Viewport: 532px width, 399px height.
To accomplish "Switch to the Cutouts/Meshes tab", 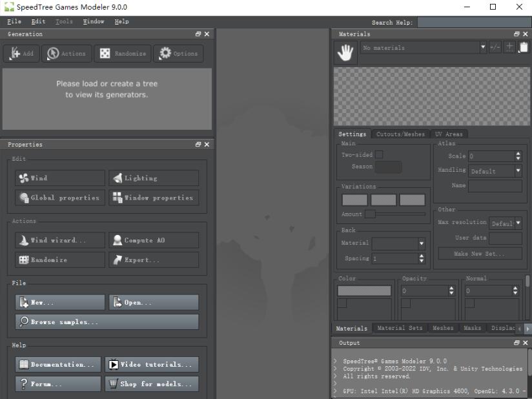I will 400,134.
